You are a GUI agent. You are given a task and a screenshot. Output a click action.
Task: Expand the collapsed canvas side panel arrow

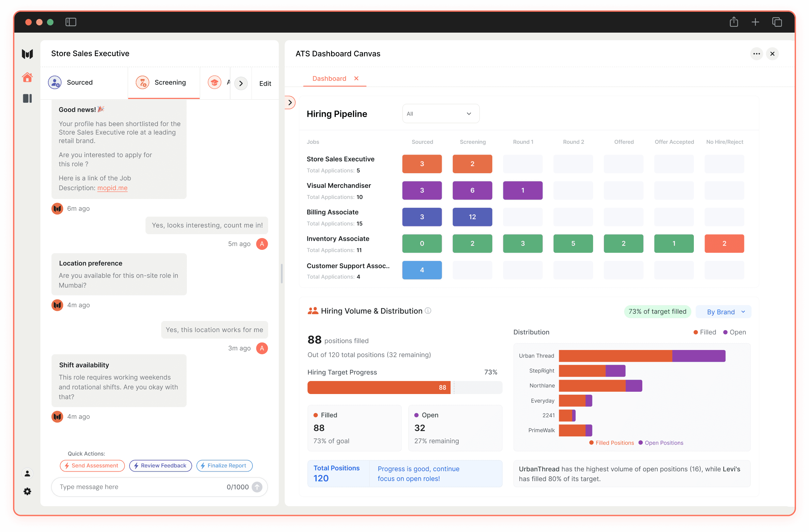tap(290, 102)
